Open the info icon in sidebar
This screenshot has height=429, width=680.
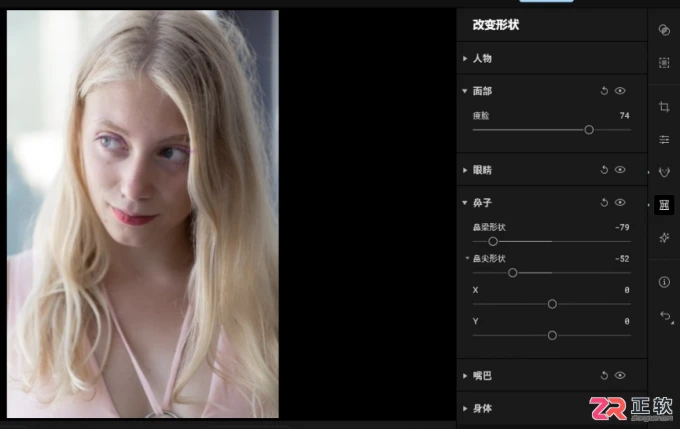point(664,282)
